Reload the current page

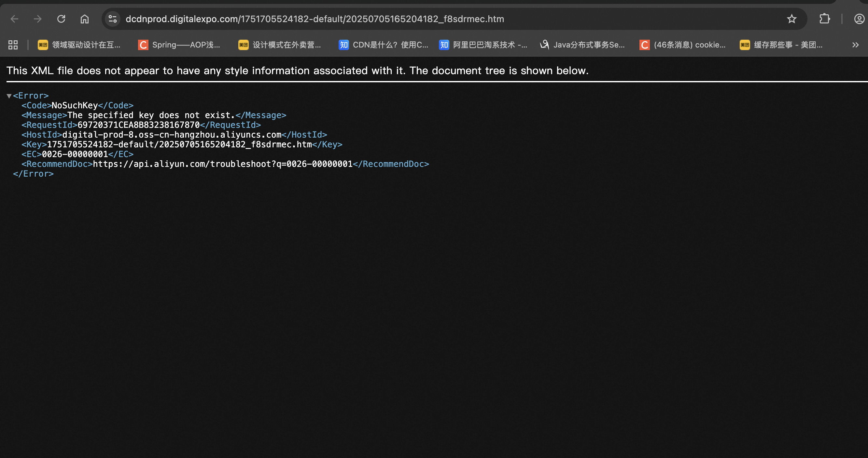coord(61,19)
